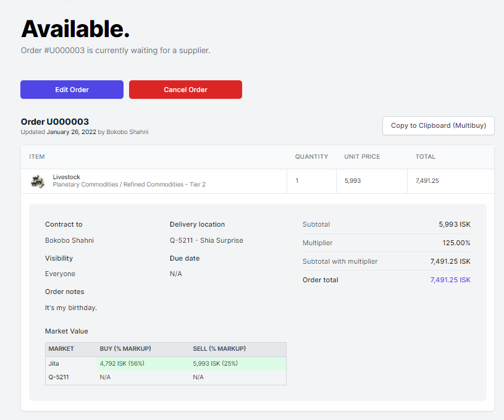Open the Edit Order button
The height and width of the screenshot is (420, 504).
pos(72,90)
